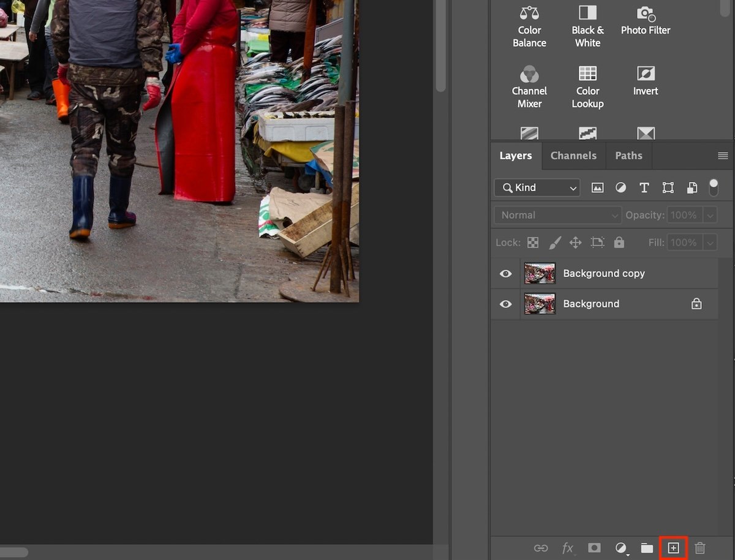Create a new group folder
The height and width of the screenshot is (560, 735).
pyautogui.click(x=646, y=548)
